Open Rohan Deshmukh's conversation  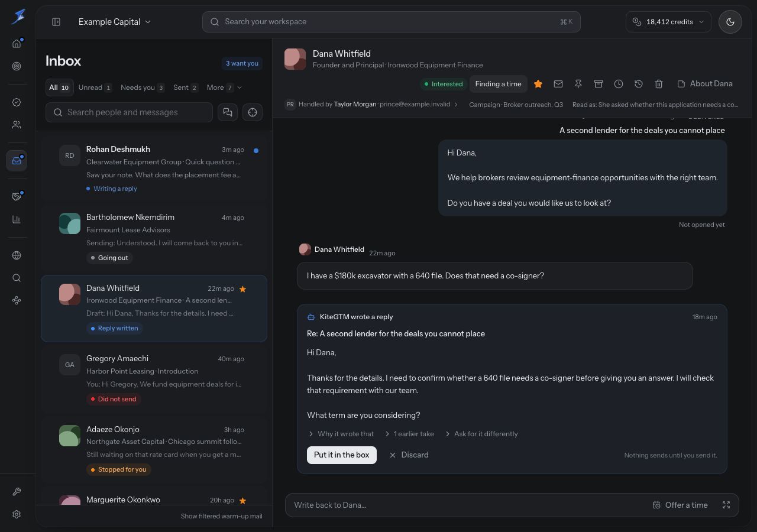point(154,169)
